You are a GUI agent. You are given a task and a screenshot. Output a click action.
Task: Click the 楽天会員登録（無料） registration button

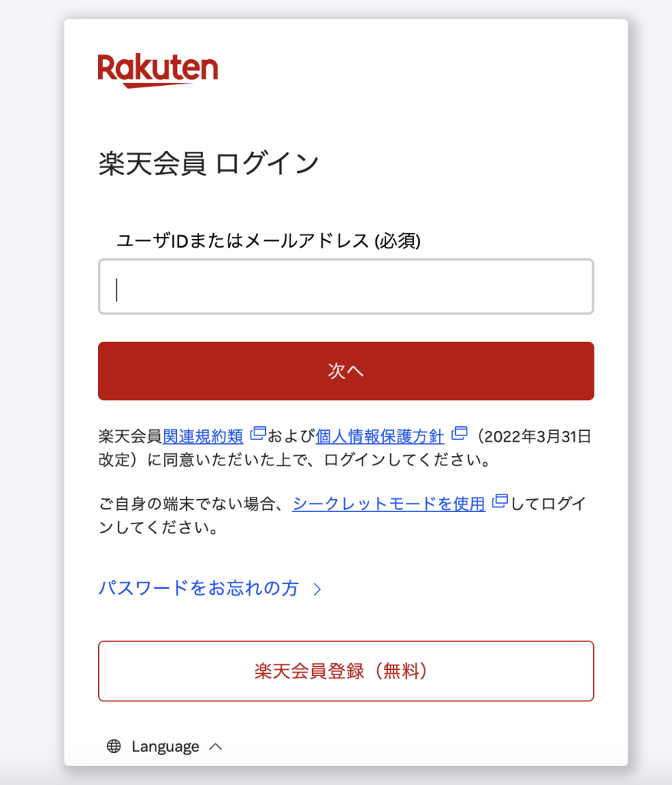pos(346,671)
